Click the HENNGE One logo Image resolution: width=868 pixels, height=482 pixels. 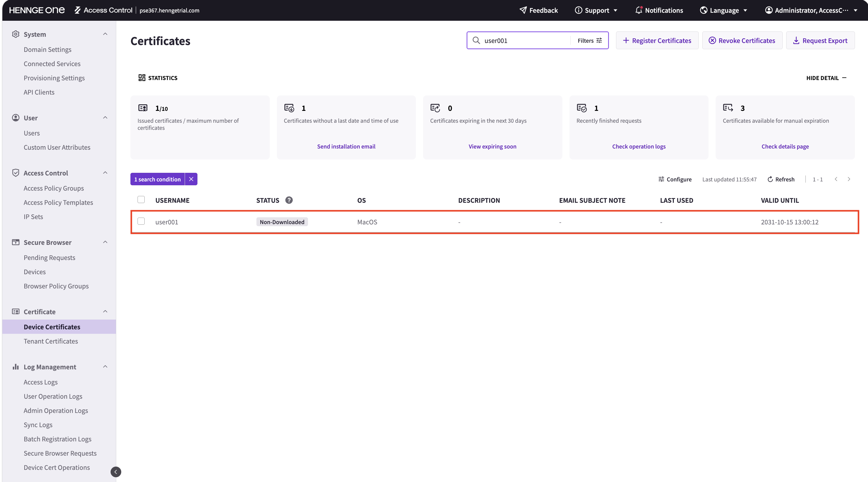point(37,10)
